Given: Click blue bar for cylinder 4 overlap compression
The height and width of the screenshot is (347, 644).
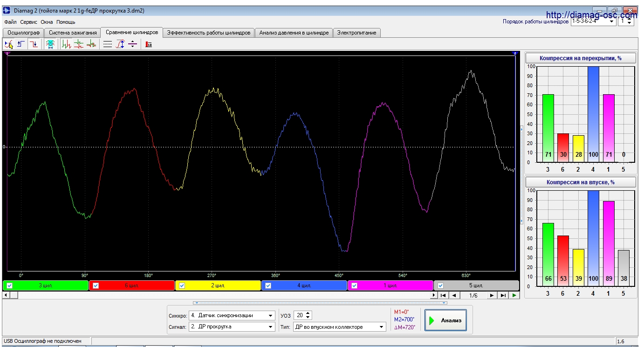Looking at the screenshot, I should point(593,114).
